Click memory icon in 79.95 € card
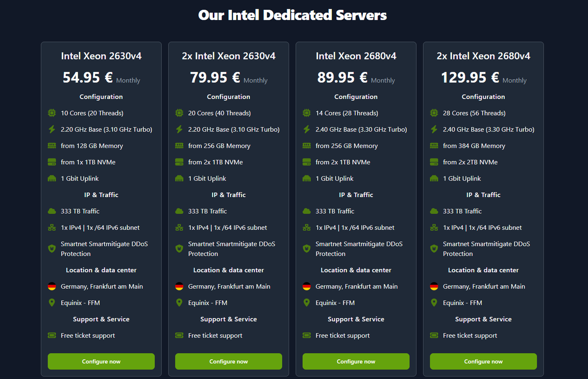Image resolution: width=588 pixels, height=379 pixels. (179, 146)
